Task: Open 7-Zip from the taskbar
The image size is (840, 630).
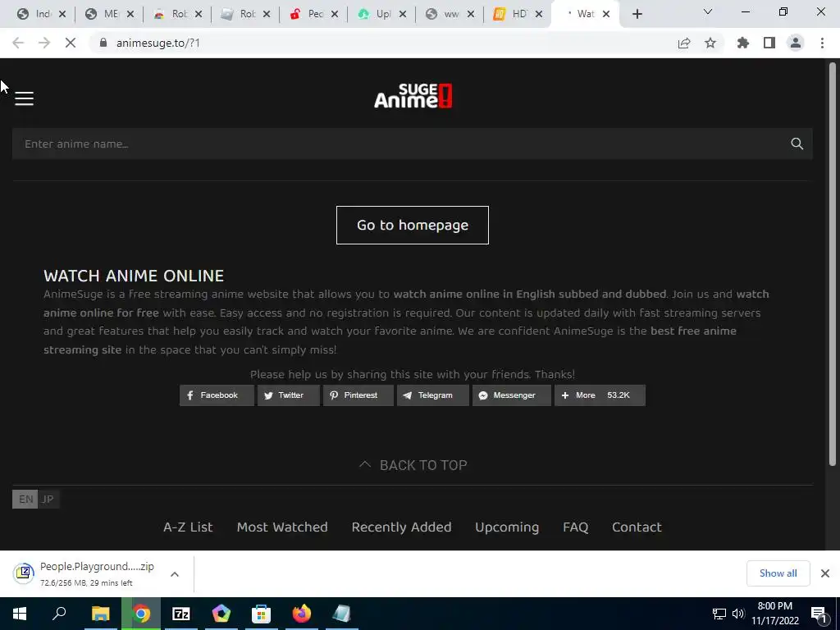Action: tap(181, 614)
